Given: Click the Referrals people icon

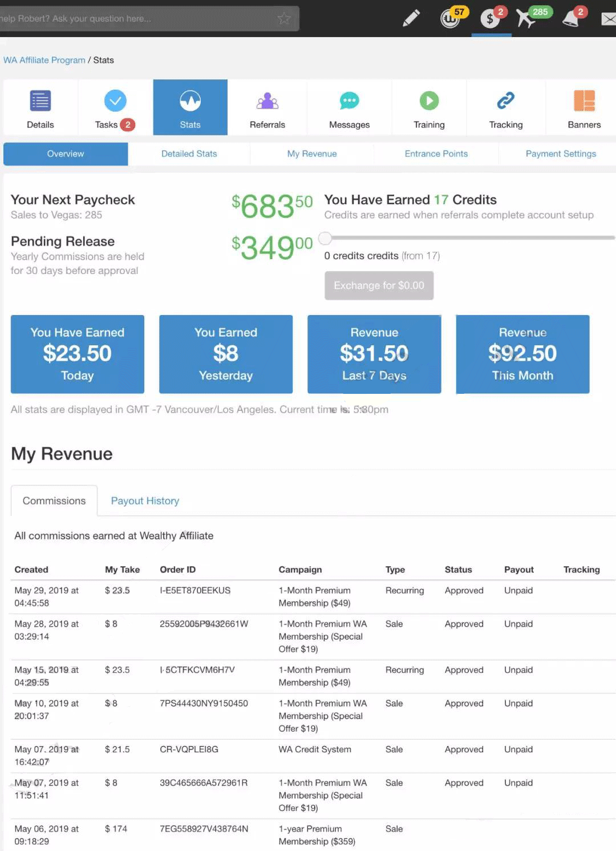Looking at the screenshot, I should [268, 101].
